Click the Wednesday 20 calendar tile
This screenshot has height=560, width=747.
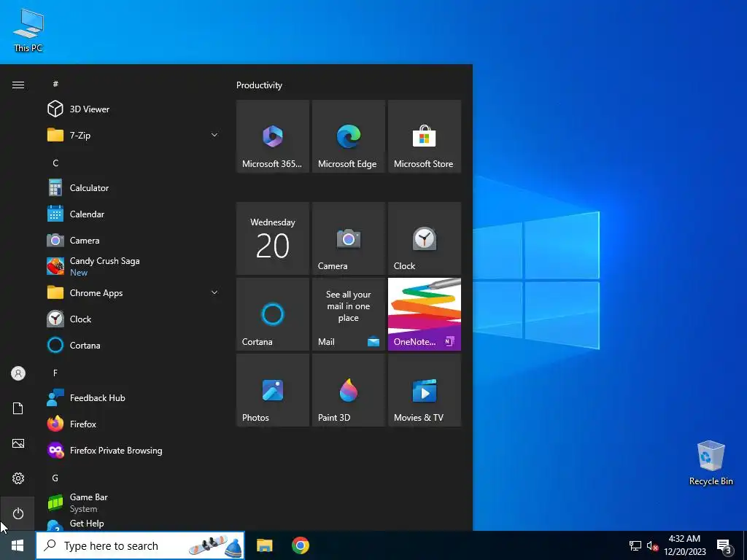coord(273,238)
